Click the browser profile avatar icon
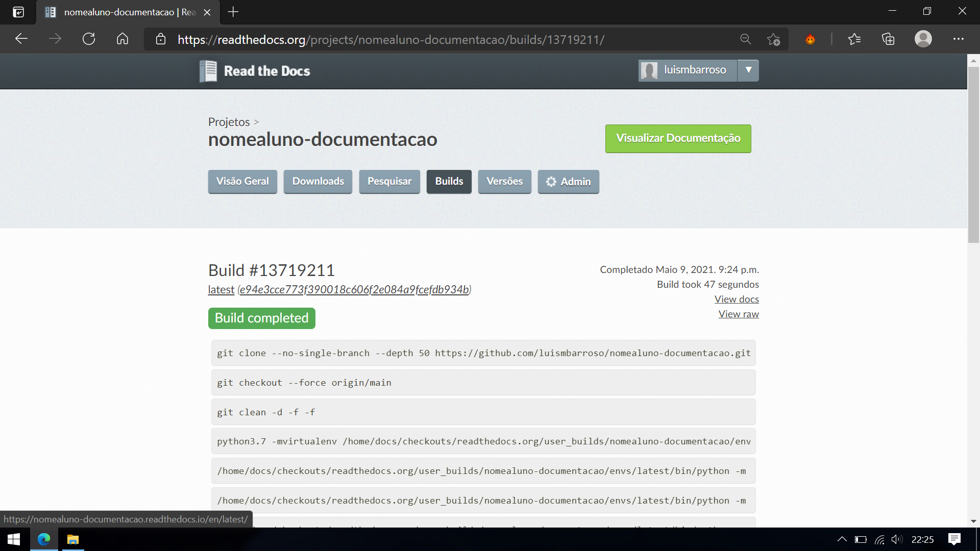 [x=923, y=39]
